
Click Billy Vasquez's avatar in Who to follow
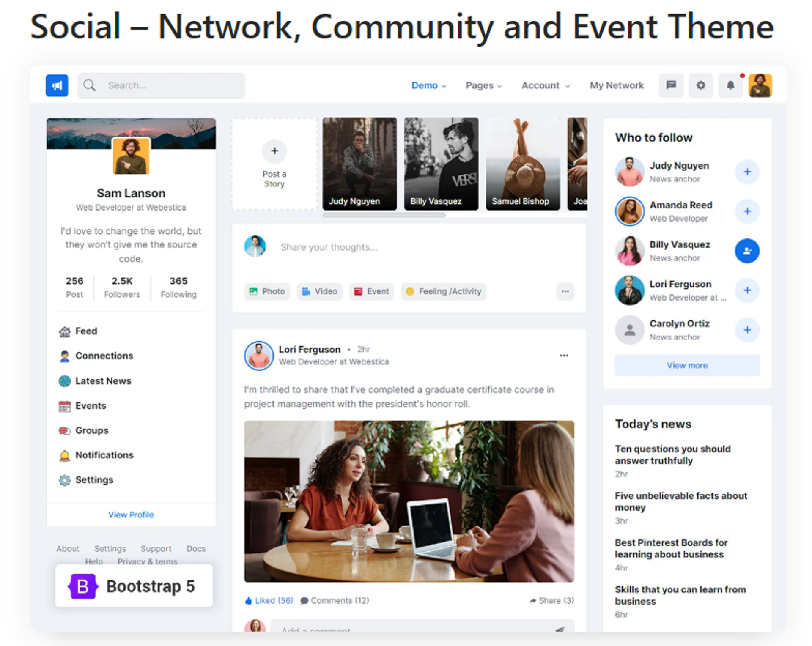(630, 251)
